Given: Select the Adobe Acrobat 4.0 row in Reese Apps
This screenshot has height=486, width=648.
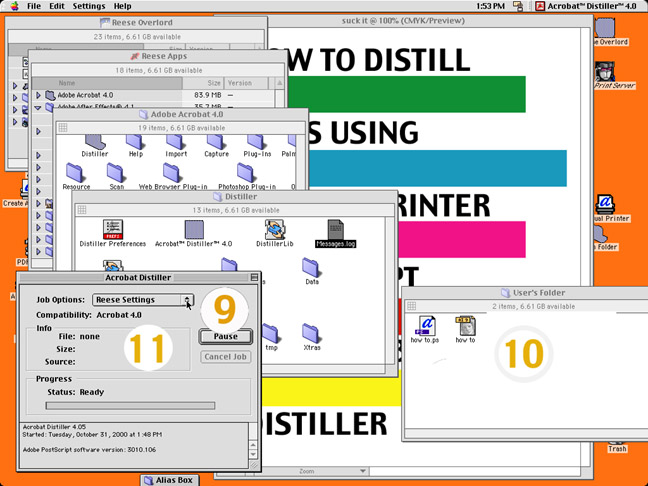Looking at the screenshot, I should pyautogui.click(x=153, y=95).
